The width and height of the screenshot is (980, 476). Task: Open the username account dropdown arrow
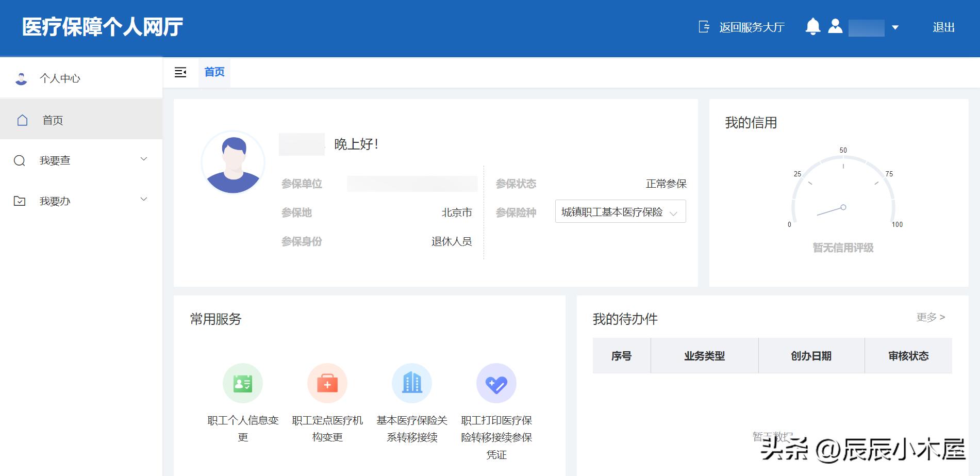pyautogui.click(x=895, y=27)
